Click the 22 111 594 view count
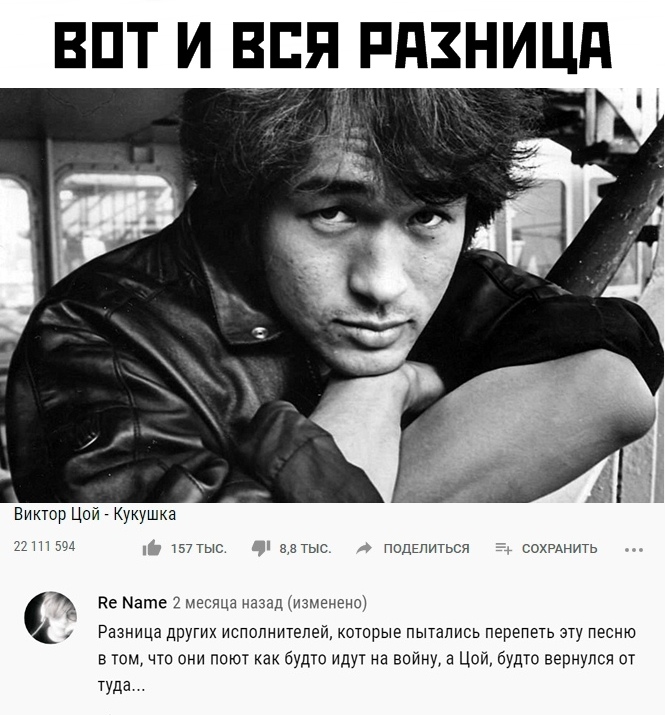Viewport: 665px width, 715px height. click(44, 546)
